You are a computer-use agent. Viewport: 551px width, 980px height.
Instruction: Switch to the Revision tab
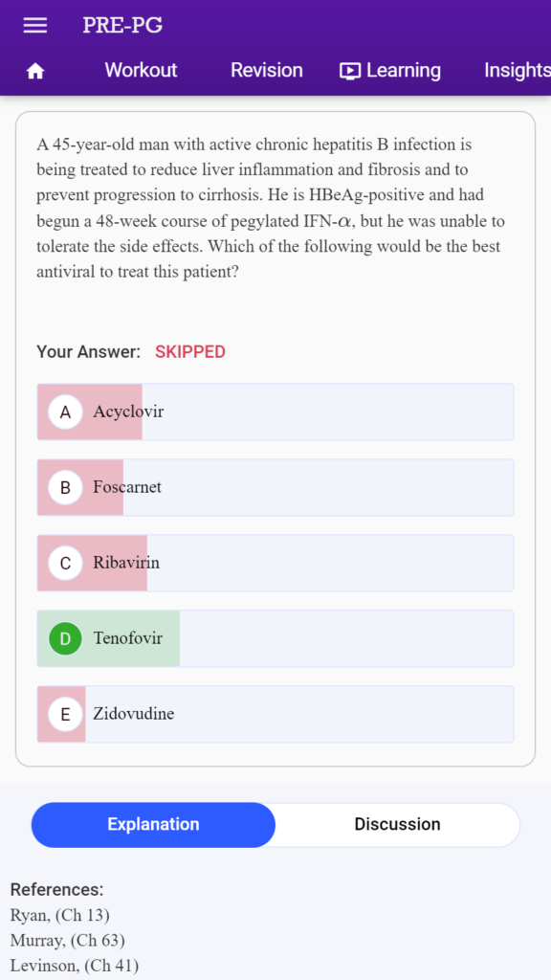tap(266, 70)
